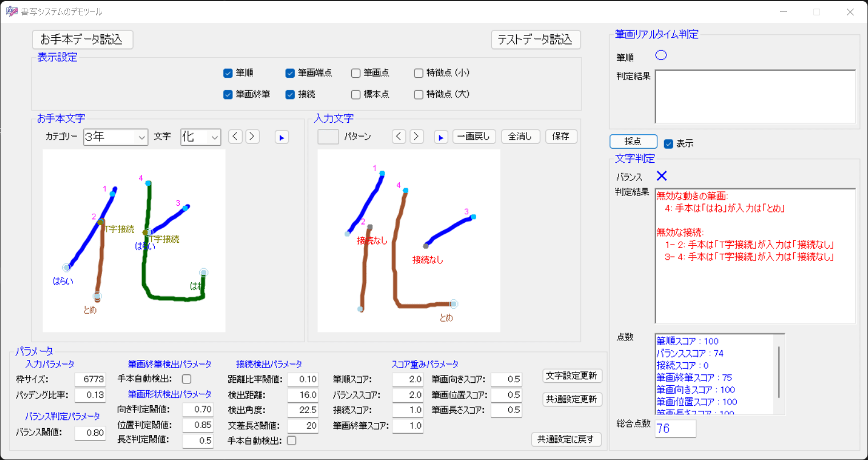868x460 pixels.
Task: Click the 検出角度 input field
Action: click(303, 410)
